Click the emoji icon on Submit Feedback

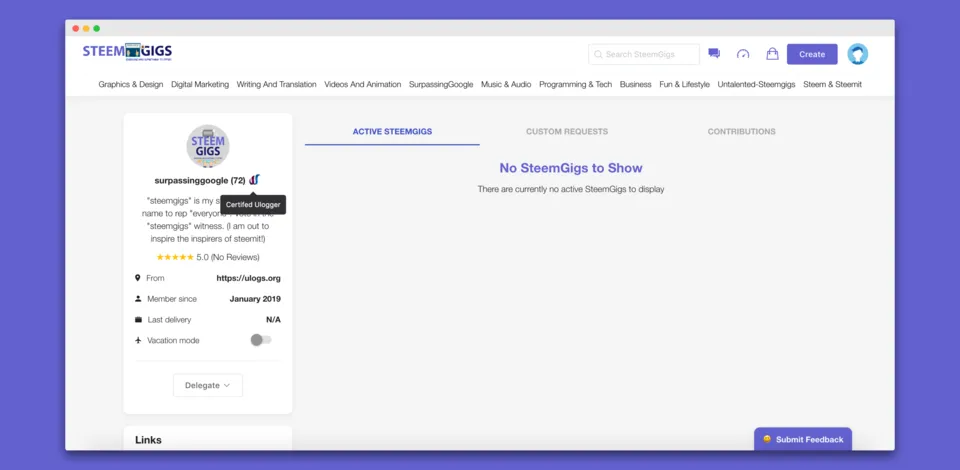pos(767,439)
